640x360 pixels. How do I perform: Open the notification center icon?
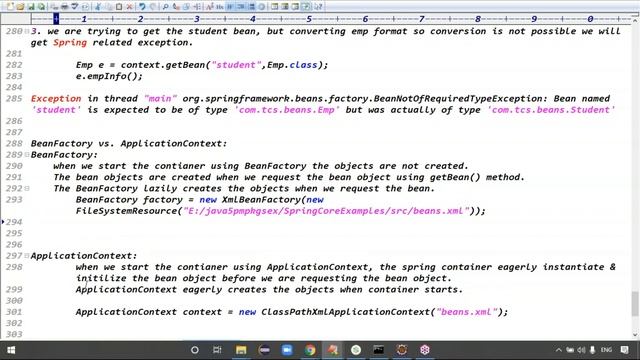(624, 350)
